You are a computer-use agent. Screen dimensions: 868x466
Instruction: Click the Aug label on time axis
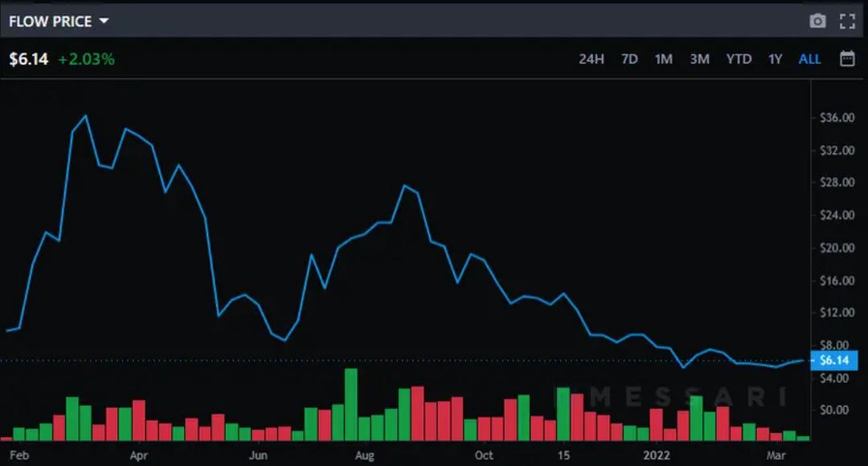point(364,455)
